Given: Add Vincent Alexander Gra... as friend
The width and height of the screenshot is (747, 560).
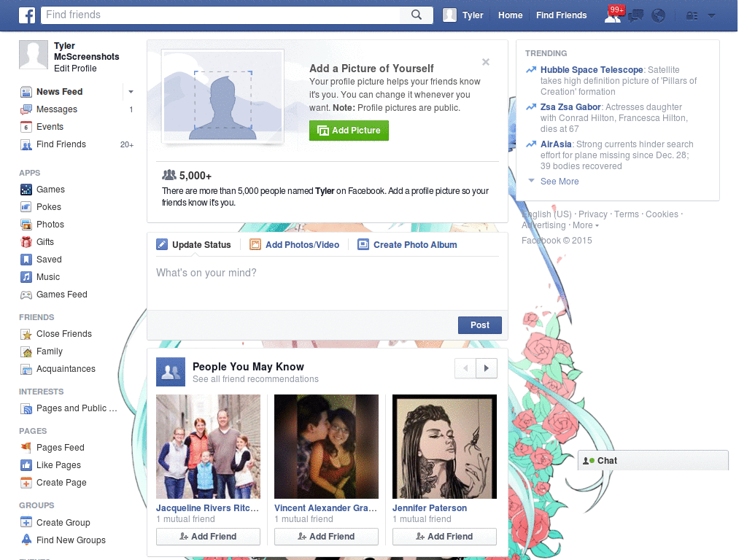Looking at the screenshot, I should [x=326, y=537].
